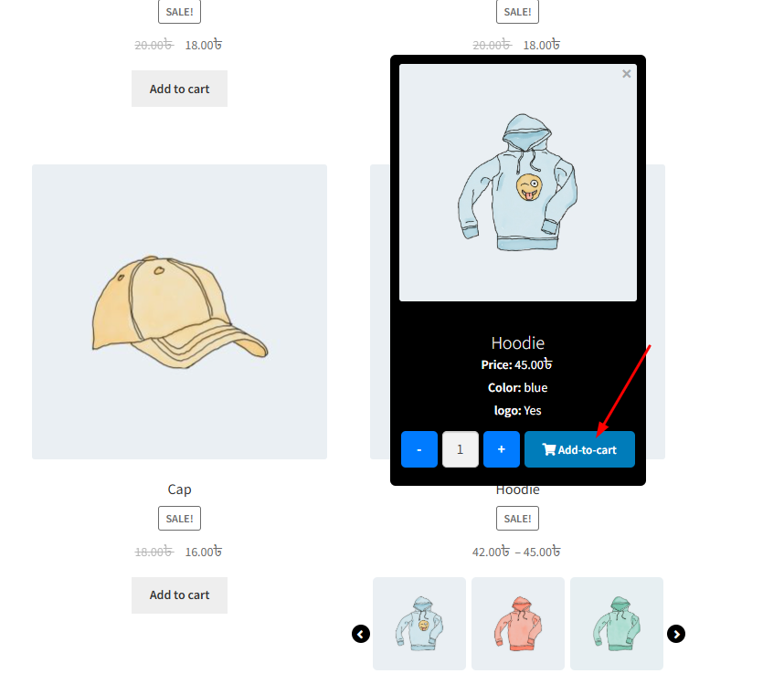Click the Hoodie title in the popup

[x=517, y=342]
